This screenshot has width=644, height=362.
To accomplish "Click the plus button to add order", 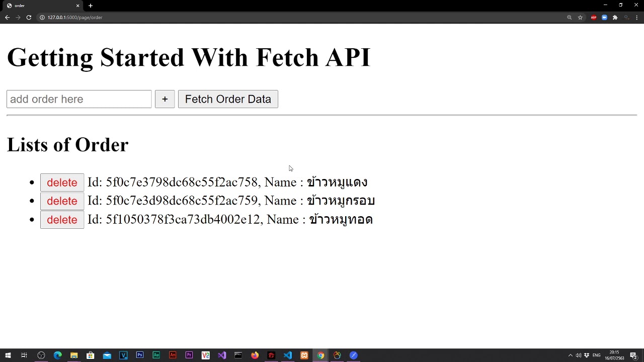I will pyautogui.click(x=165, y=99).
